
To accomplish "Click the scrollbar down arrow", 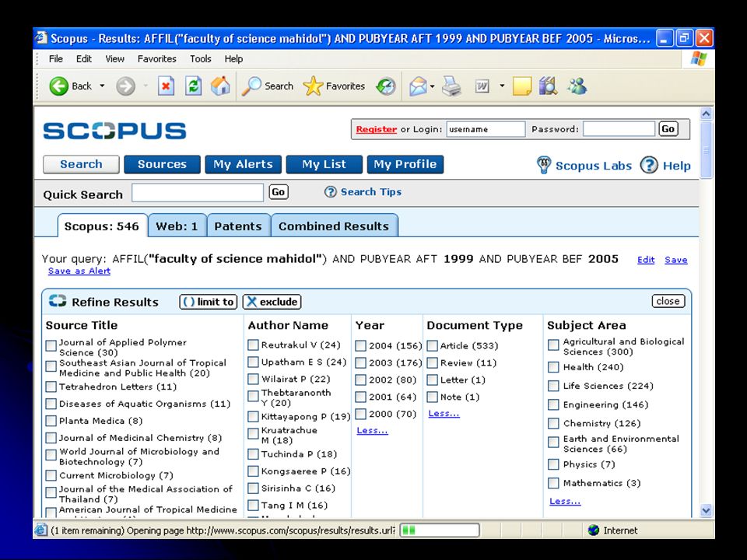I will pyautogui.click(x=706, y=510).
